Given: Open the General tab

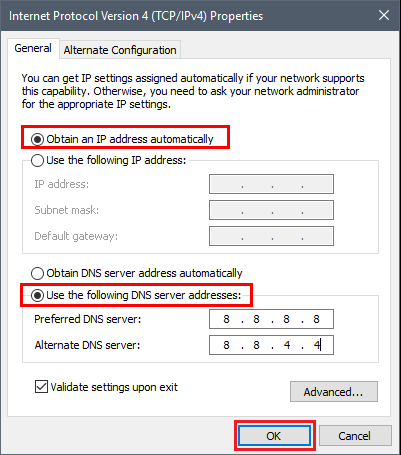Looking at the screenshot, I should (x=33, y=48).
